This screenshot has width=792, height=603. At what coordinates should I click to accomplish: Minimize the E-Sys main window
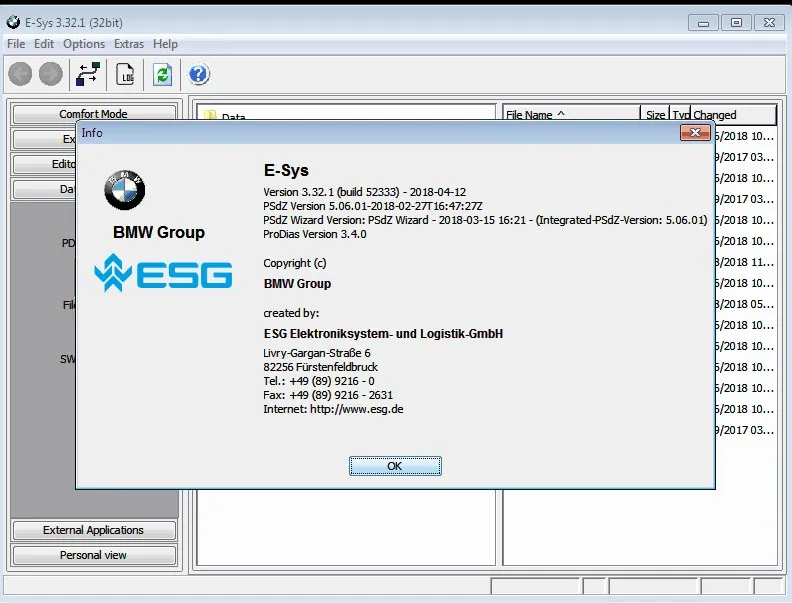[x=703, y=23]
